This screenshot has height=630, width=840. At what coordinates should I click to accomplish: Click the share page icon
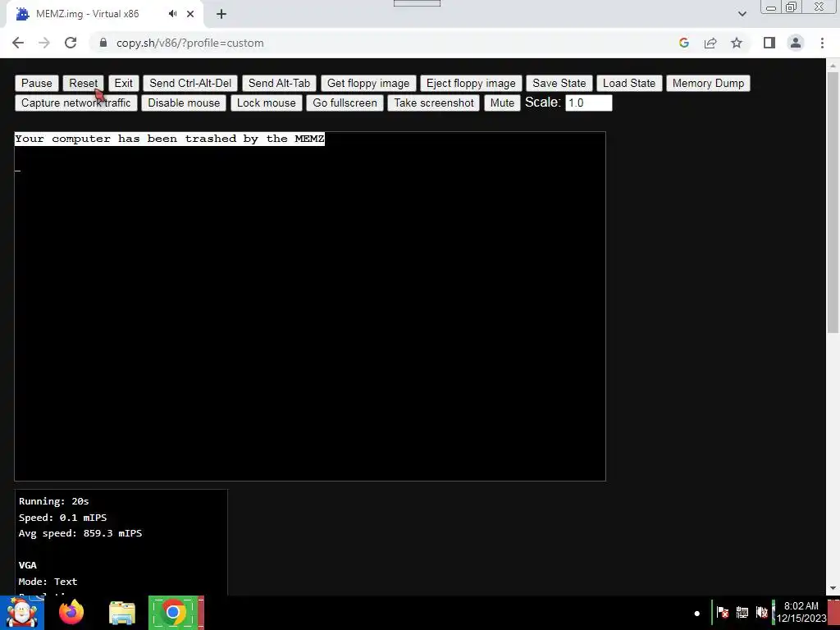[x=710, y=43]
